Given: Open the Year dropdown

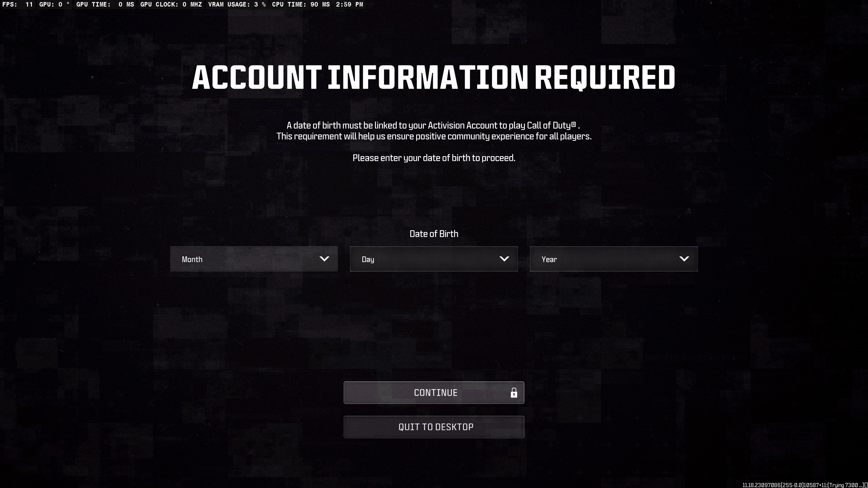Looking at the screenshot, I should (614, 259).
